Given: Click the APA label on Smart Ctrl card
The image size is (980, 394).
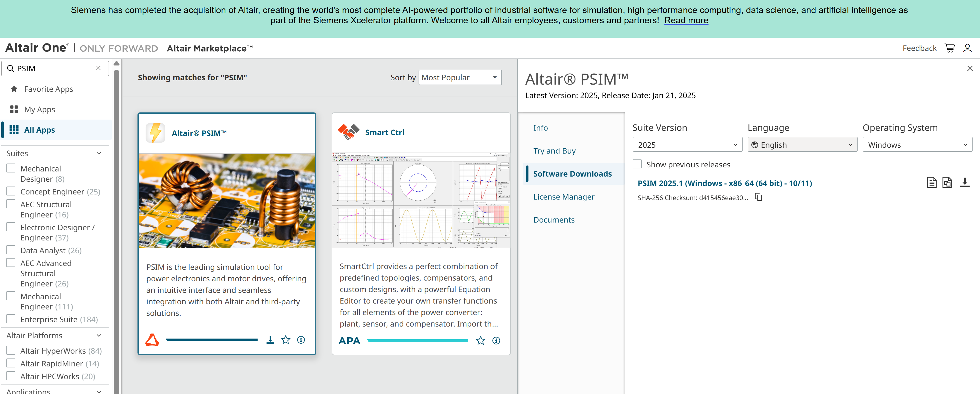Looking at the screenshot, I should pyautogui.click(x=349, y=340).
